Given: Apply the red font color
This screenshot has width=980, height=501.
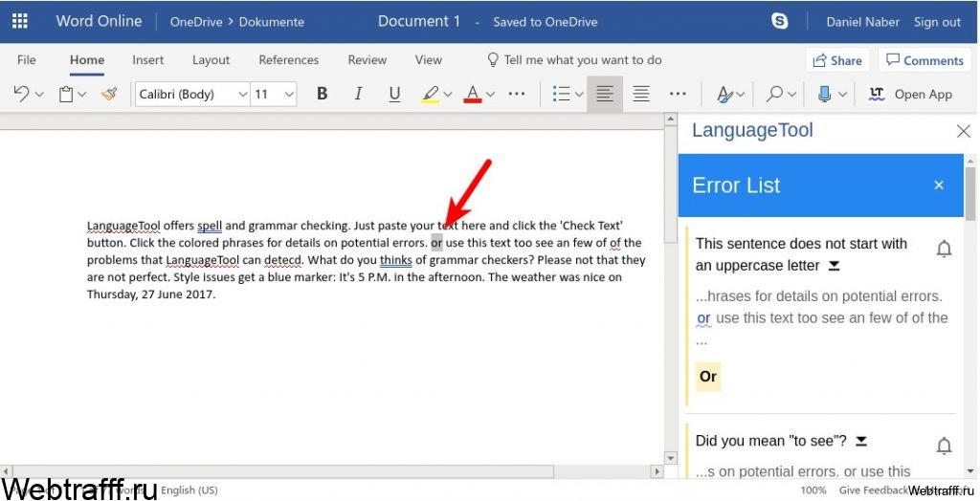Looking at the screenshot, I should coord(473,95).
